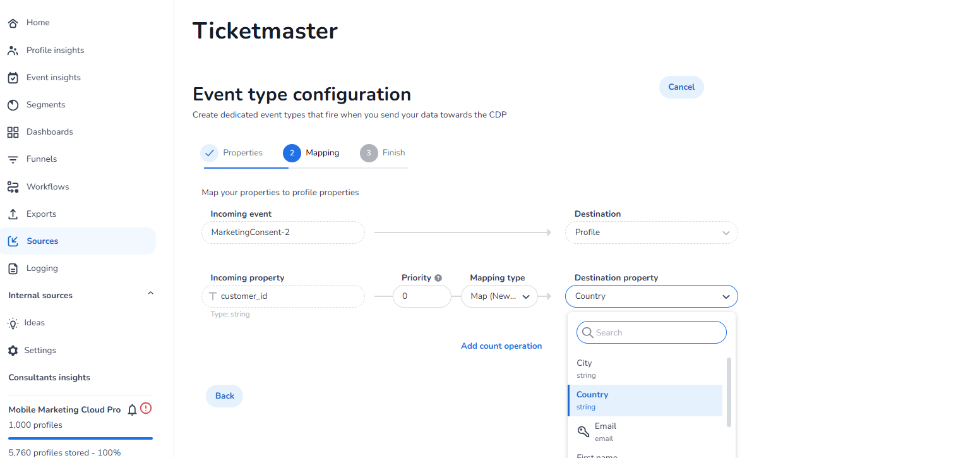Toggle the Destination property Country dropdown
The width and height of the screenshot is (980, 458).
click(651, 296)
